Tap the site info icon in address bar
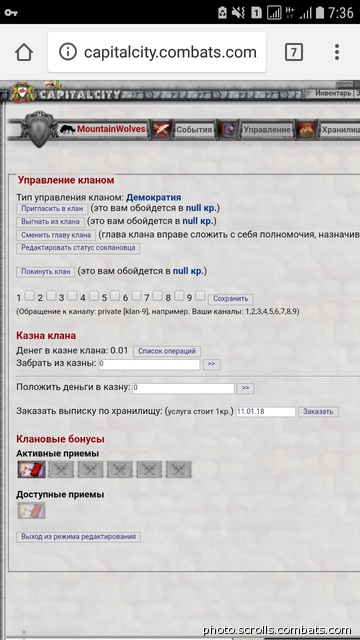 68,52
